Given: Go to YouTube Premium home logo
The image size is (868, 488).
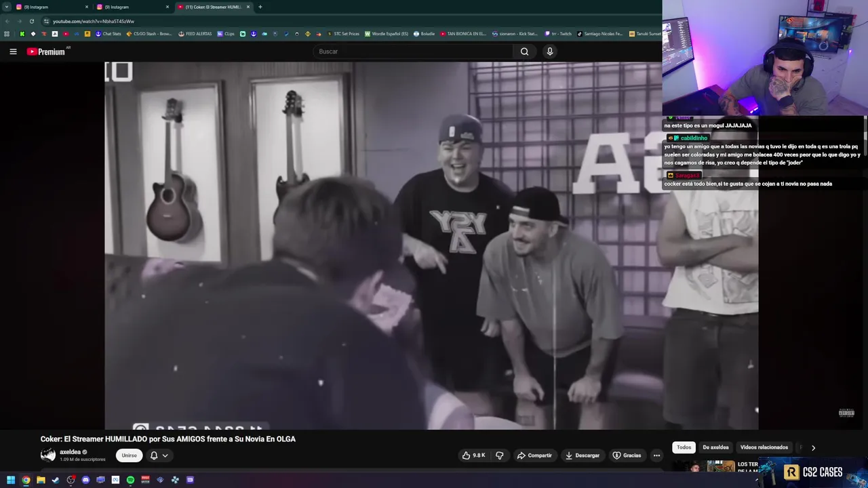Looking at the screenshot, I should pyautogui.click(x=47, y=52).
